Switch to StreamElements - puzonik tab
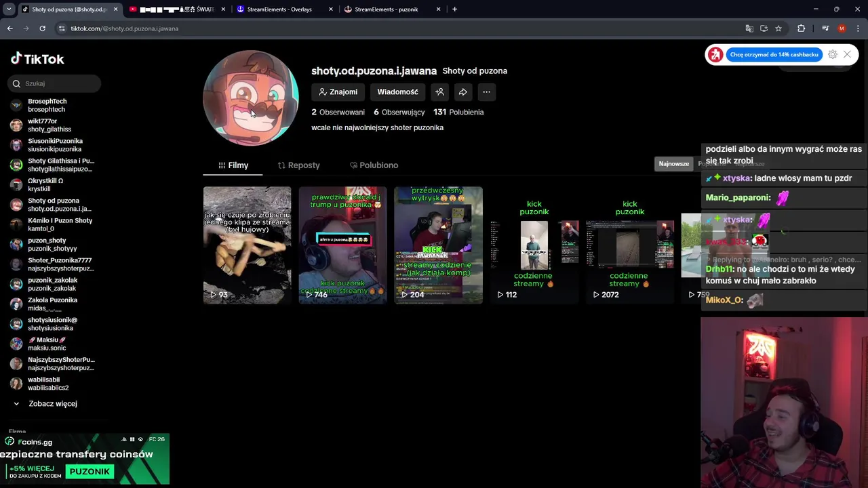The image size is (868, 488). pos(391,9)
